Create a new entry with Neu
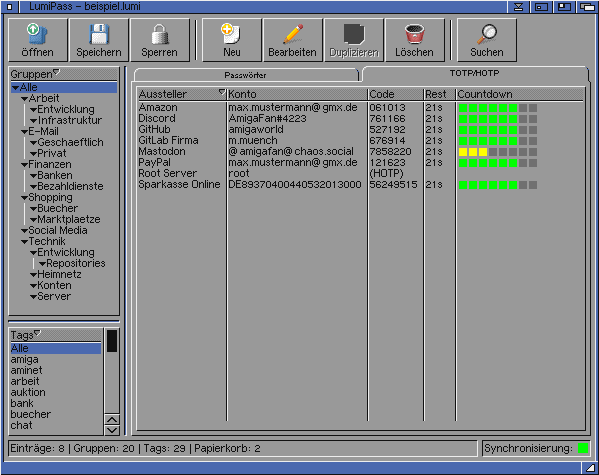The height and width of the screenshot is (475, 599). click(232, 40)
